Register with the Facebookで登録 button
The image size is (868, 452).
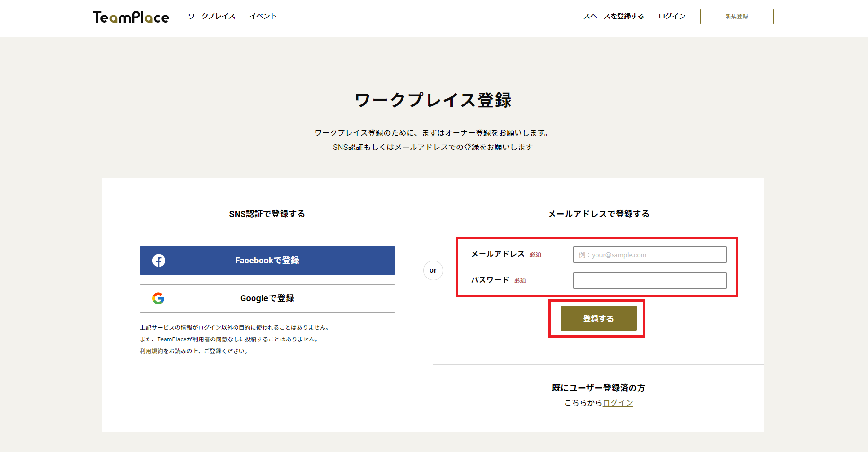(x=267, y=261)
